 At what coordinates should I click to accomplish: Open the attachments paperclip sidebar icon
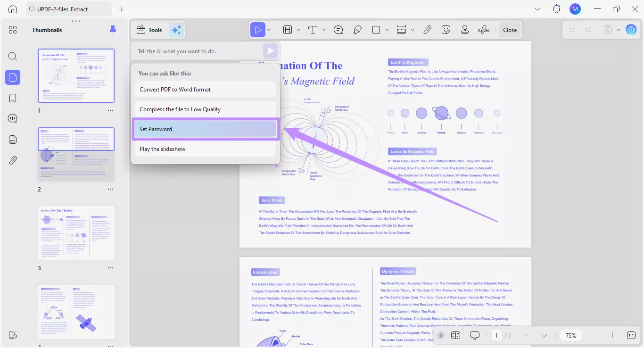[13, 160]
